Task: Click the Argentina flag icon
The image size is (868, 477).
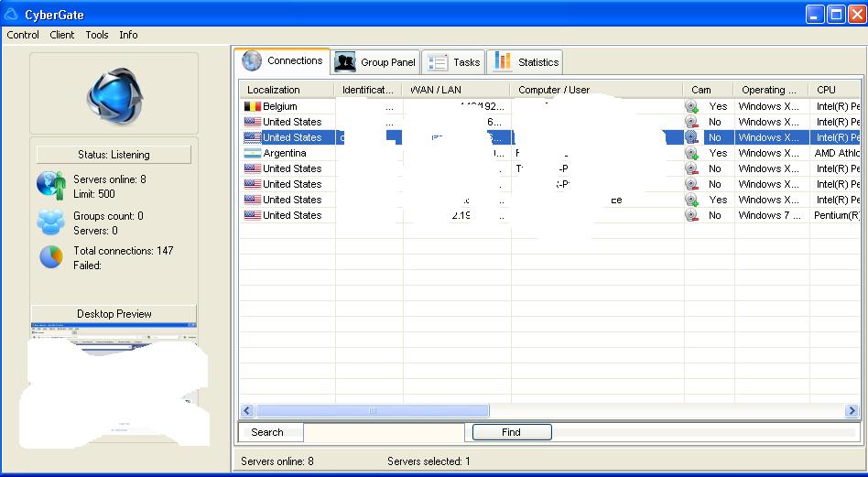Action: [253, 153]
